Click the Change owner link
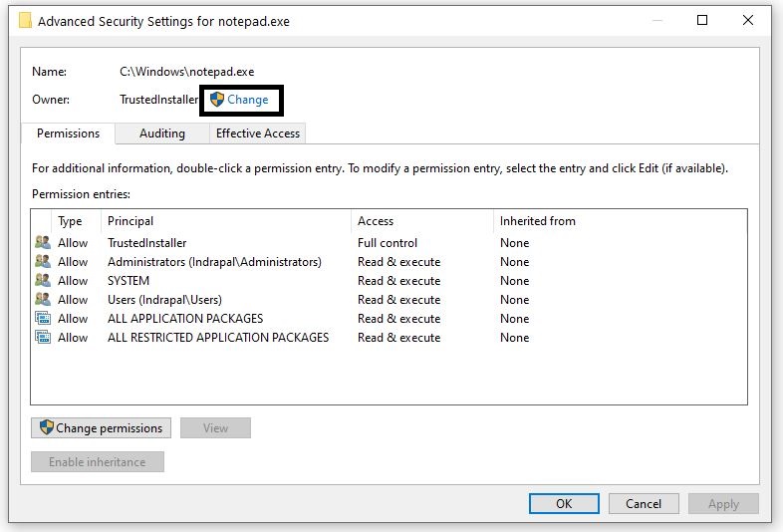The image size is (783, 532). tap(248, 100)
